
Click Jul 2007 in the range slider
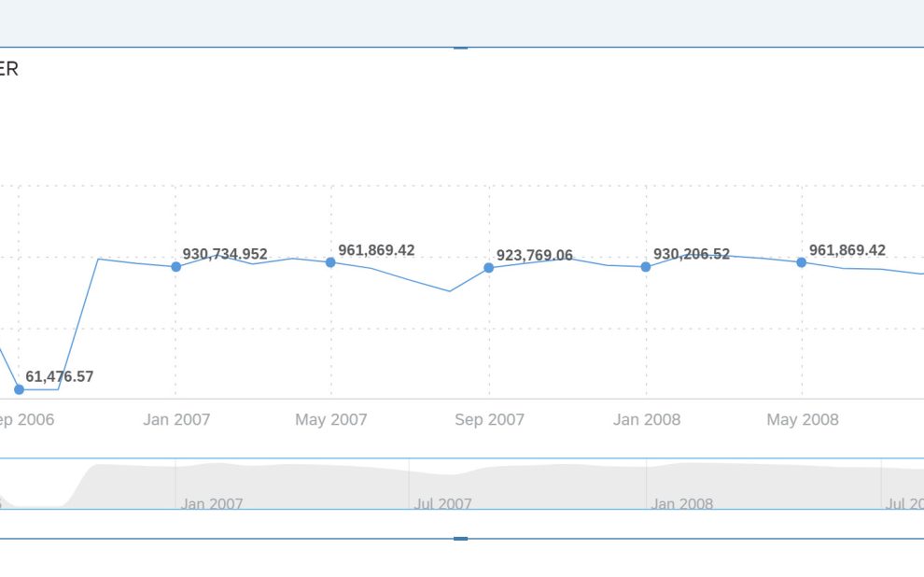click(442, 504)
